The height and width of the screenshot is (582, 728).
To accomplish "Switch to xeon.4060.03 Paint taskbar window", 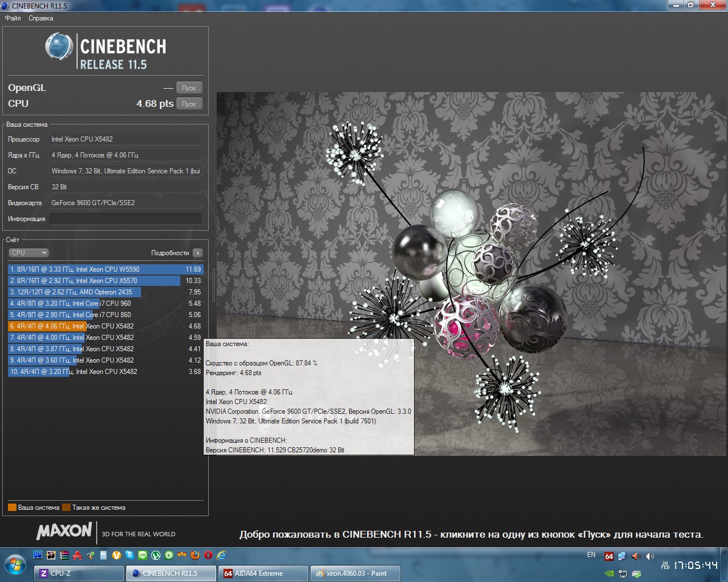I will (355, 573).
